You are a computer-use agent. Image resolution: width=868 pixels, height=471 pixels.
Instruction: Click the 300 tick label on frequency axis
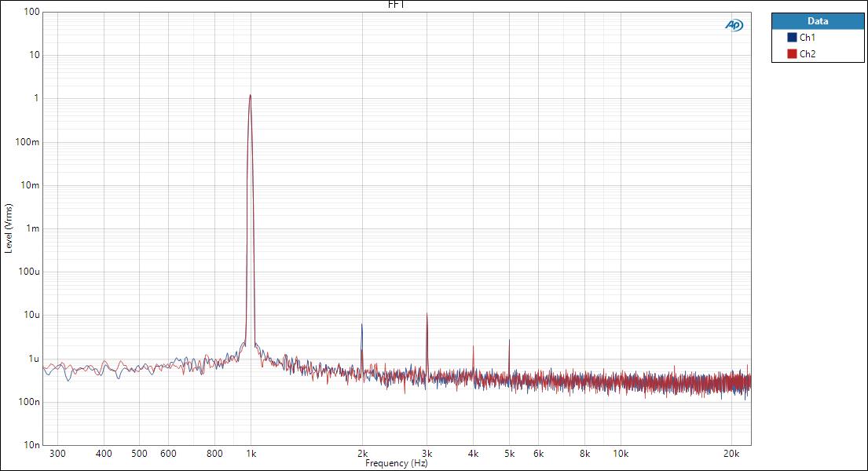[57, 454]
